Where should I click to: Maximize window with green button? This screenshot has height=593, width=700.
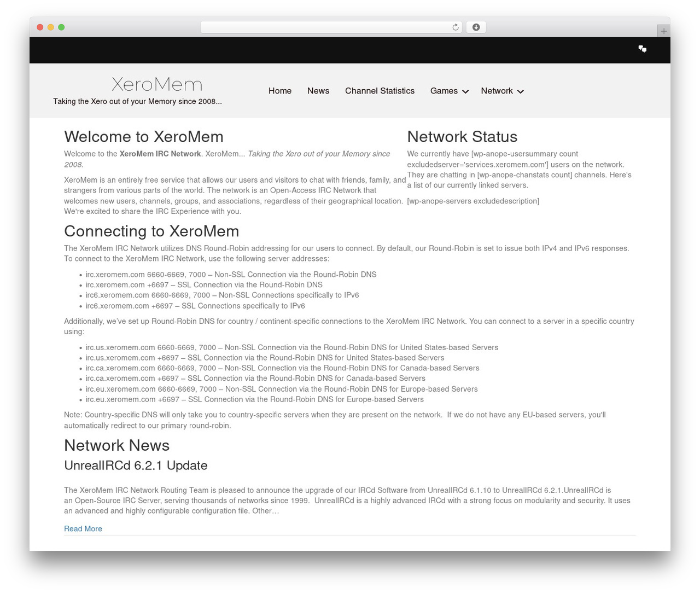coord(61,27)
